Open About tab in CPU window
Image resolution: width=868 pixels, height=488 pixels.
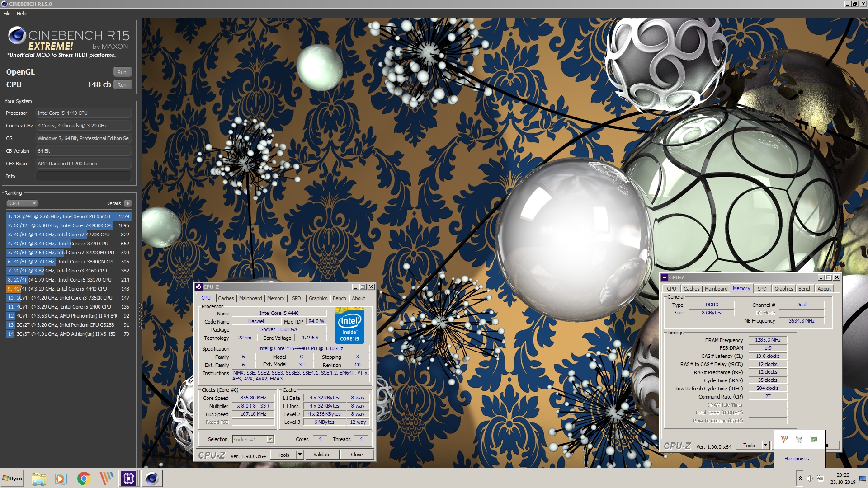(x=359, y=298)
